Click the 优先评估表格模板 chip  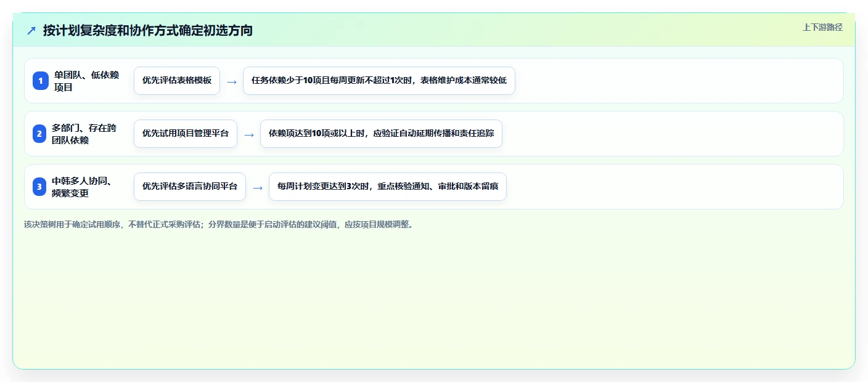pos(177,81)
